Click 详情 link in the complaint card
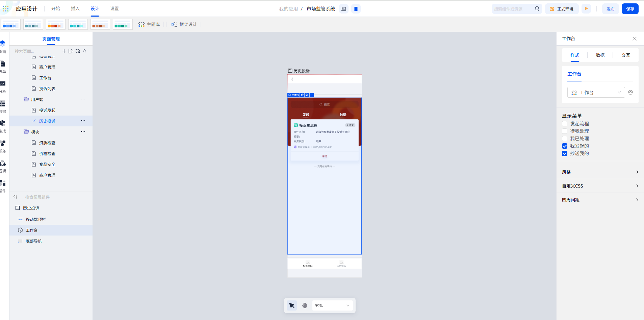Viewport: 644px width, 320px height. (x=325, y=156)
